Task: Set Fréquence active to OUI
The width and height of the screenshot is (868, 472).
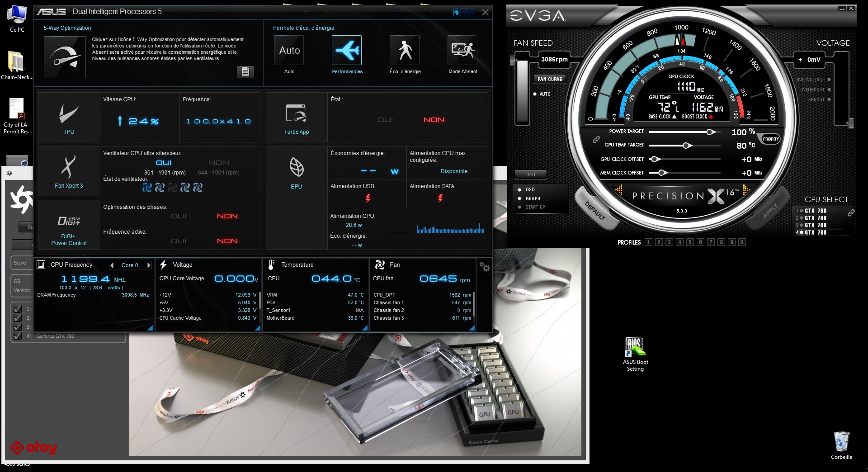Action: (179, 241)
